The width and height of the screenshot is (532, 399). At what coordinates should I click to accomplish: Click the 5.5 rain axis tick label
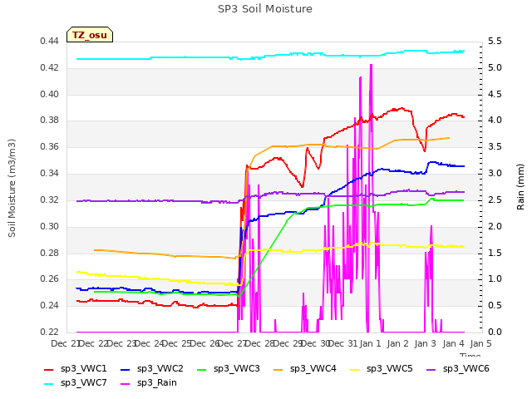tap(495, 42)
